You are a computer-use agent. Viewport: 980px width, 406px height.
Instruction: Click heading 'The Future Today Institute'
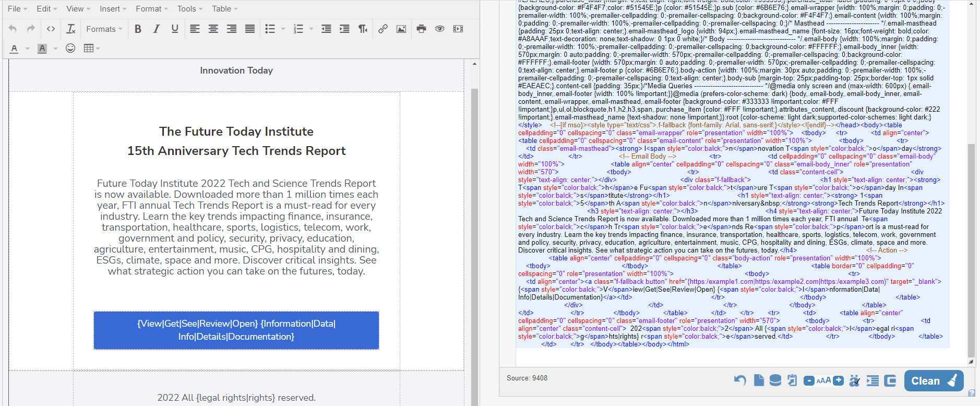click(x=236, y=132)
